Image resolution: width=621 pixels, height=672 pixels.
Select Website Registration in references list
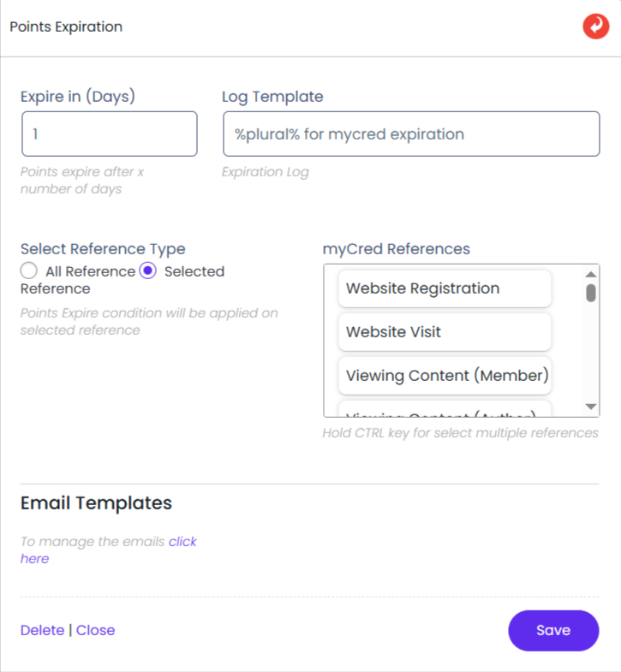(445, 288)
